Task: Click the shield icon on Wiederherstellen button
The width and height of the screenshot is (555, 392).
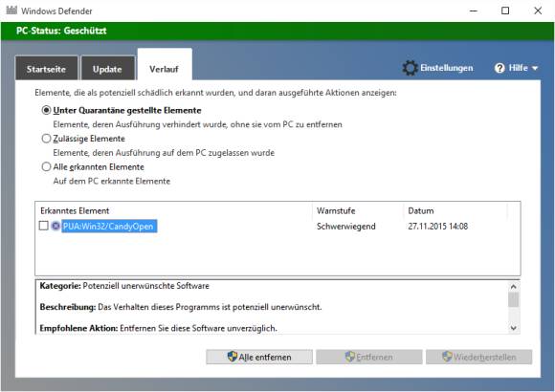Action: (447, 357)
